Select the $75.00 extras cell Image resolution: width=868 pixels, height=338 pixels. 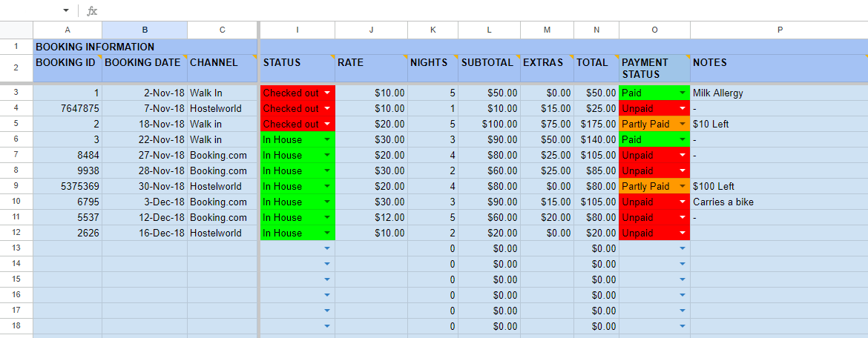pos(547,124)
